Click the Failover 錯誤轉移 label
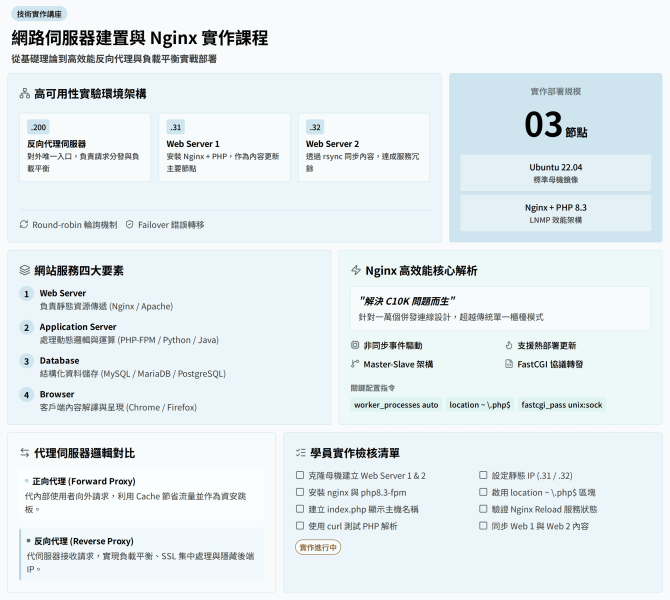The height and width of the screenshot is (600, 670). tap(171, 225)
